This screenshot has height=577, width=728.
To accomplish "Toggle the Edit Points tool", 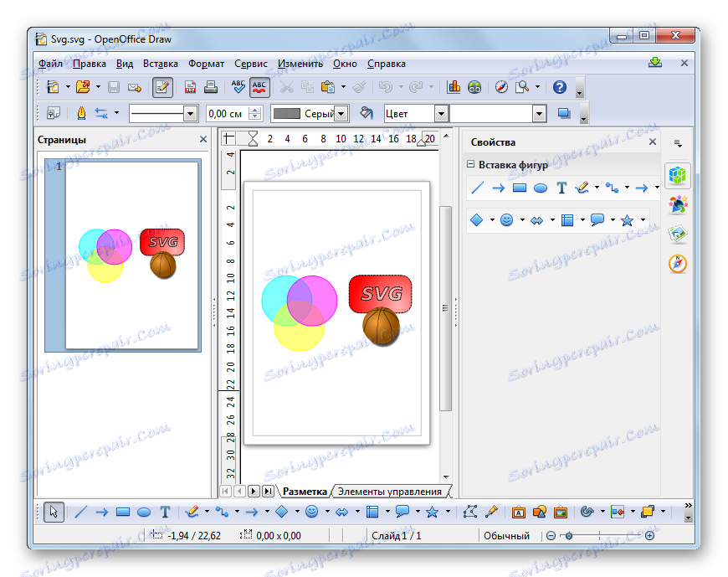I will click(x=470, y=512).
